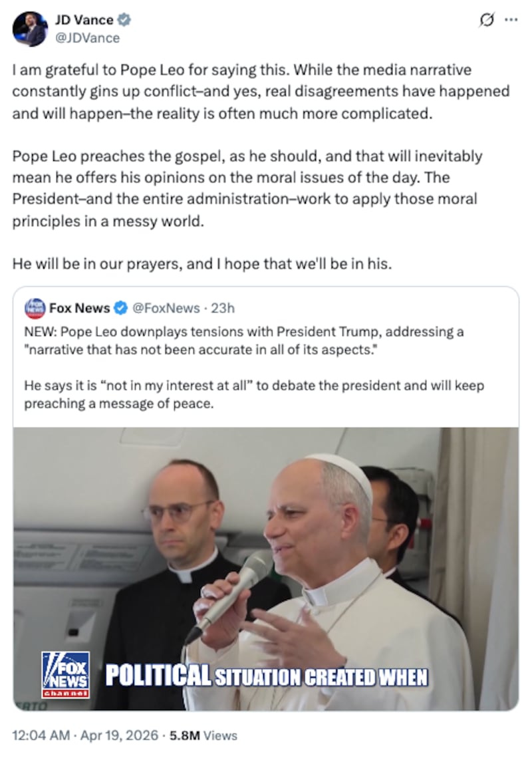The image size is (532, 758).
Task: Click the 23h timestamp on quoted tweet
Action: coord(223,308)
